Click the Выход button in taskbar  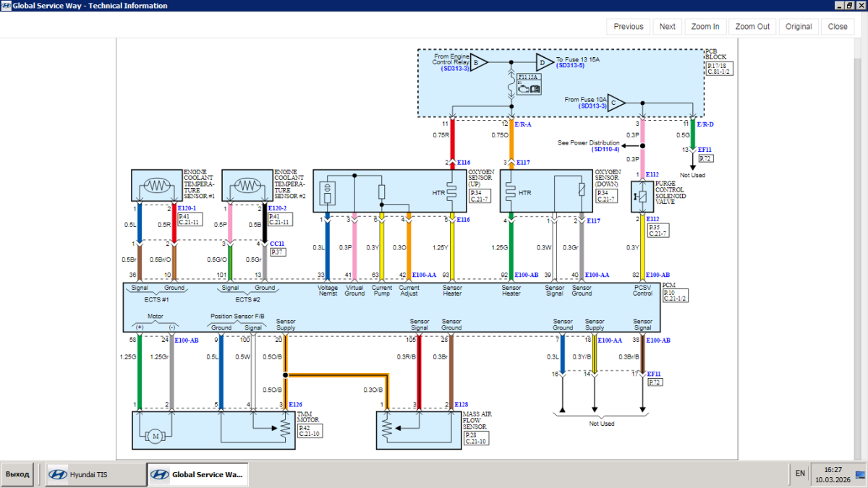click(x=17, y=474)
